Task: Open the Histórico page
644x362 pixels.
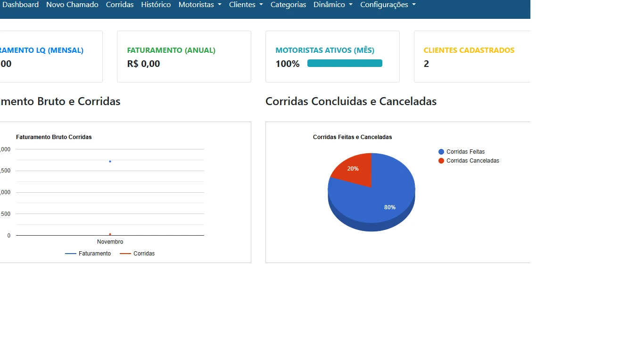Action: pos(156,5)
